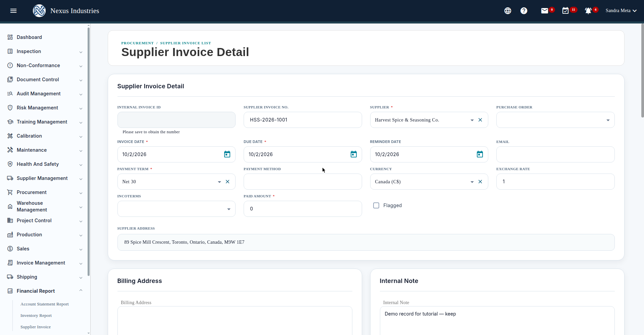The height and width of the screenshot is (335, 644).
Task: Click the Calibration sidebar icon
Action: point(10,136)
